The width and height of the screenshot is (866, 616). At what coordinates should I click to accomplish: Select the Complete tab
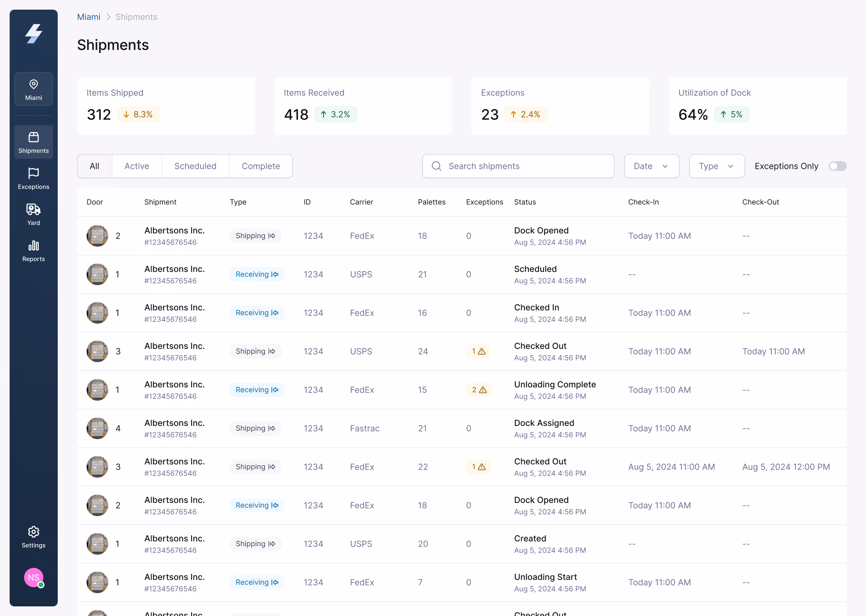[261, 166]
